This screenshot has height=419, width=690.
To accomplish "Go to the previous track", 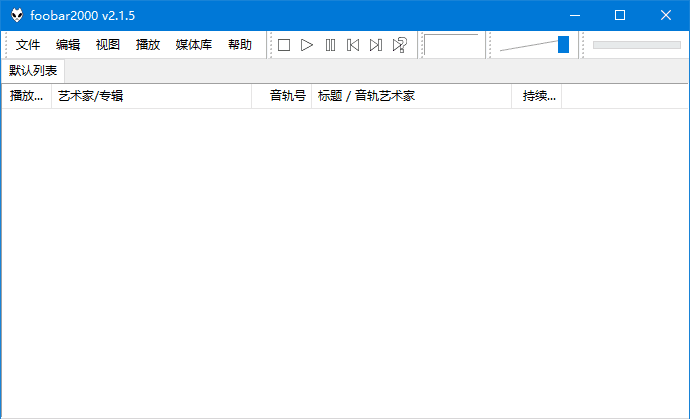I will tap(353, 45).
